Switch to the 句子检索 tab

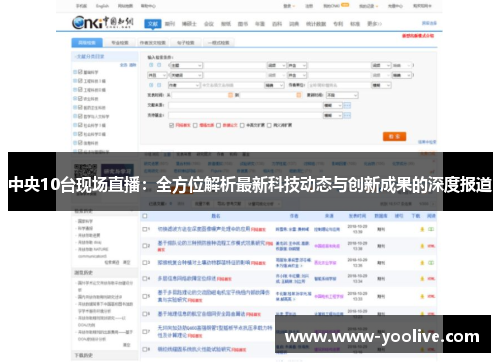pyautogui.click(x=186, y=43)
